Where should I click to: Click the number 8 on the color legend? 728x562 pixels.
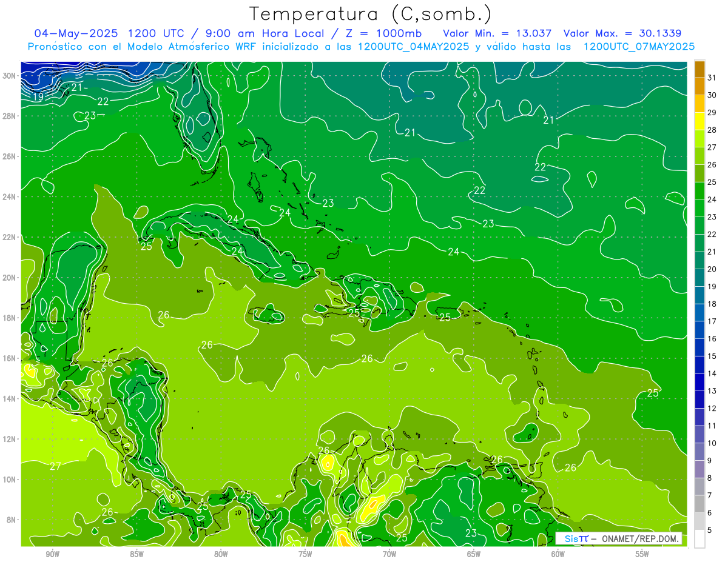click(x=710, y=478)
